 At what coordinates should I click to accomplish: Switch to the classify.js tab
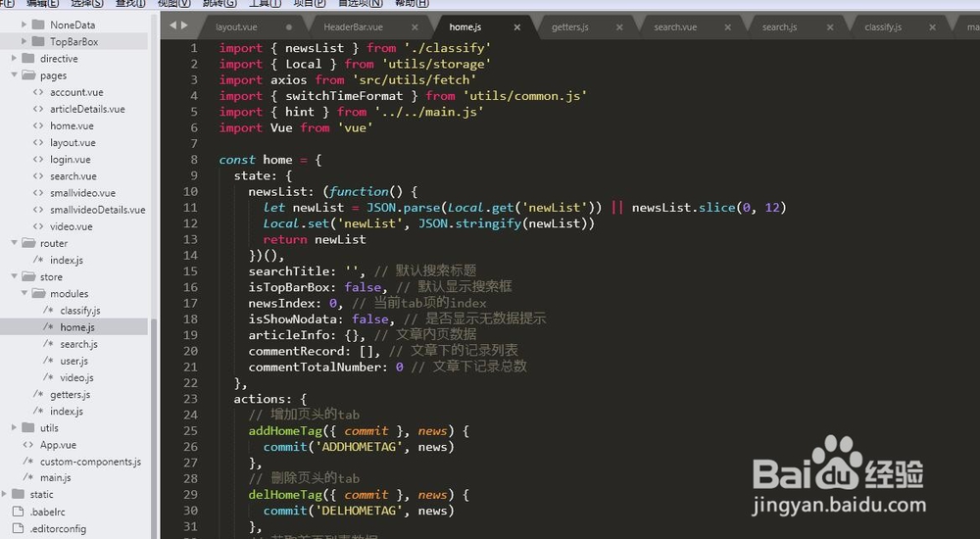coord(883,27)
